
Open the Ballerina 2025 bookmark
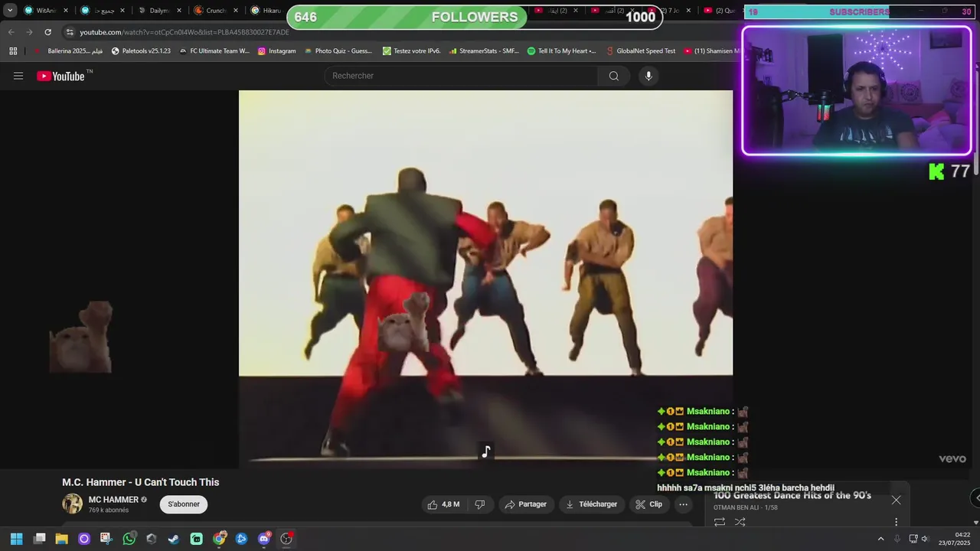[x=68, y=51]
